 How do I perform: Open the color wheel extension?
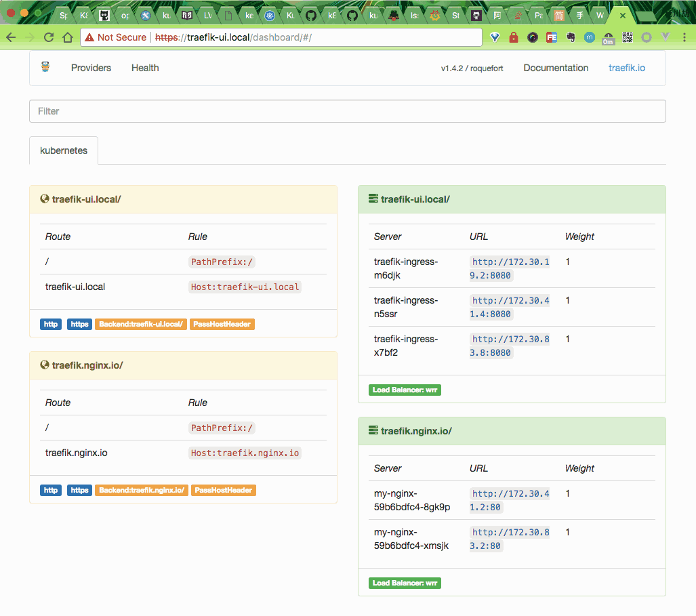[533, 37]
